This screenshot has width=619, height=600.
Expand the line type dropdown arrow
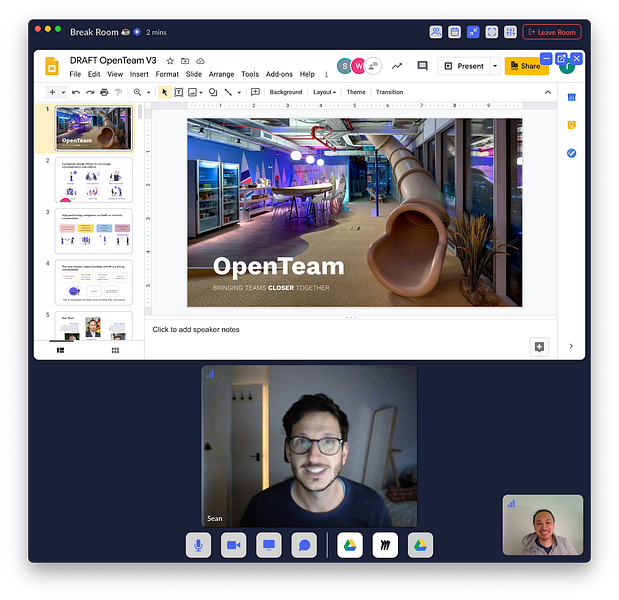(239, 92)
